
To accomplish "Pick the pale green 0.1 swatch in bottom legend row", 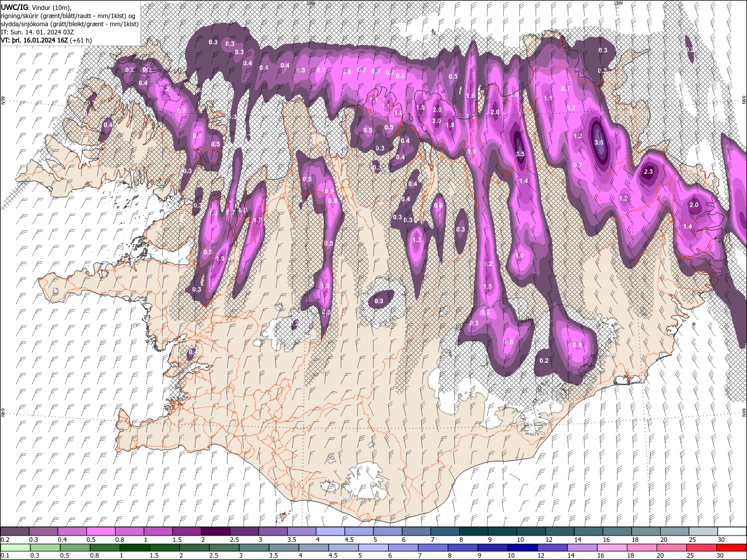I will pos(15,547).
